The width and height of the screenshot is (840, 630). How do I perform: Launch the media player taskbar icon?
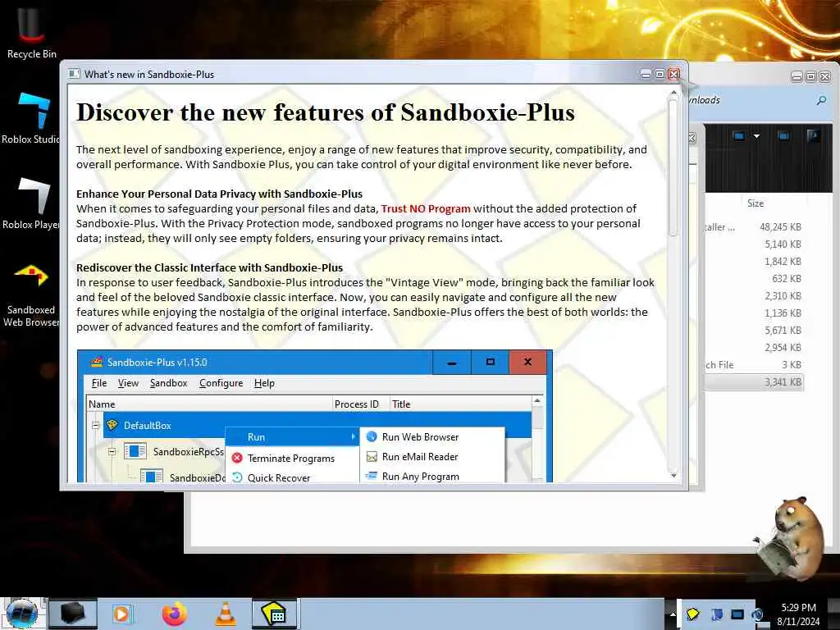tap(122, 614)
